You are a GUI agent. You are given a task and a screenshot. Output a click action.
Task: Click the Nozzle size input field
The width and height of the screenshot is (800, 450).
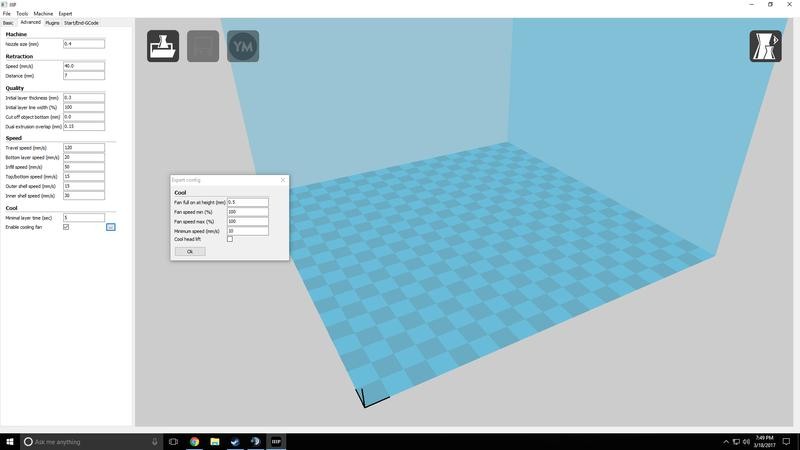pyautogui.click(x=84, y=44)
